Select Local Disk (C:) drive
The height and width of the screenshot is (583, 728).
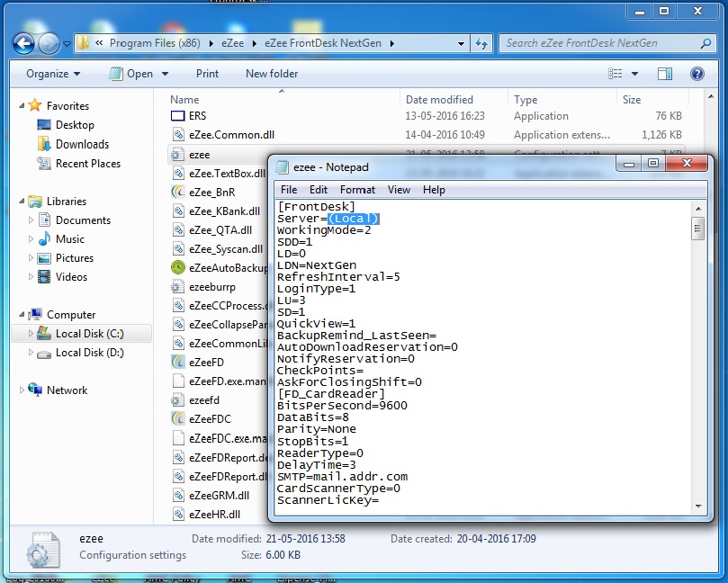(89, 334)
